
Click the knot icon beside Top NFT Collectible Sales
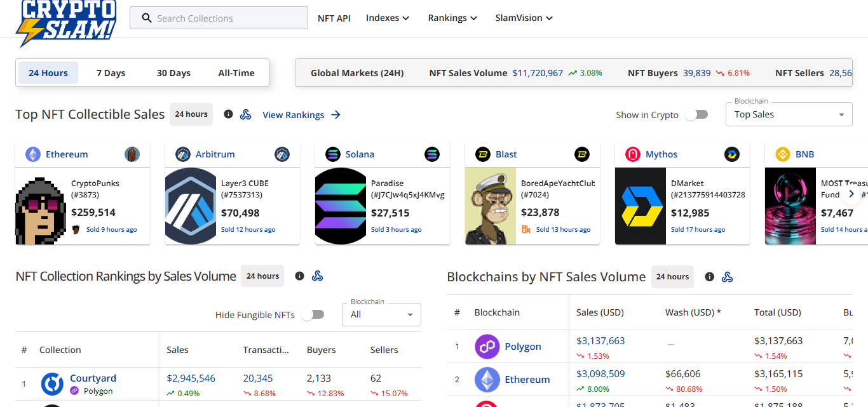(246, 114)
